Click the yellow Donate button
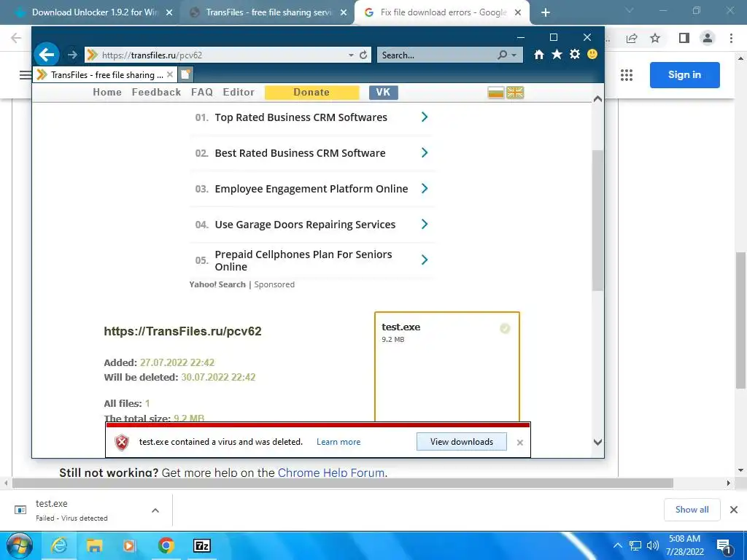This screenshot has width=747, height=560. (x=311, y=93)
